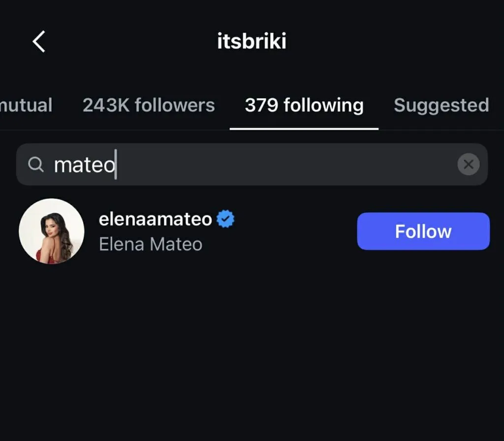This screenshot has width=504, height=441.
Task: Switch to the Suggested tab
Action: click(441, 105)
